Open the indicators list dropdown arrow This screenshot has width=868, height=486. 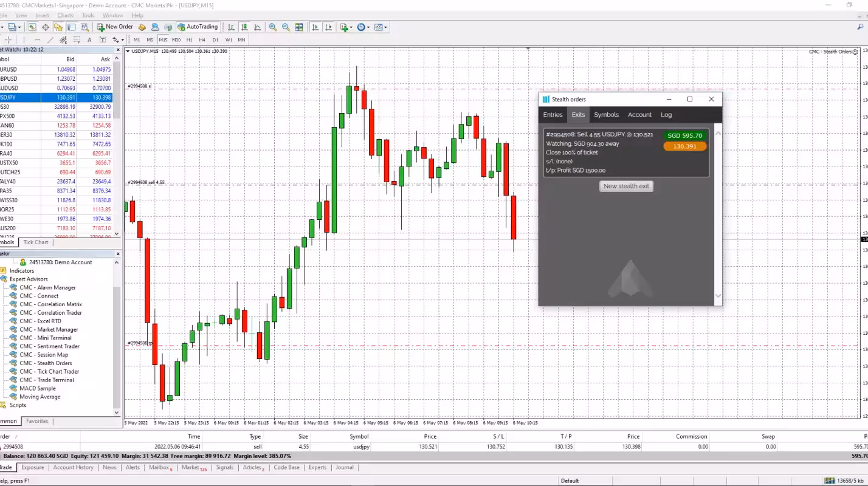pos(351,27)
